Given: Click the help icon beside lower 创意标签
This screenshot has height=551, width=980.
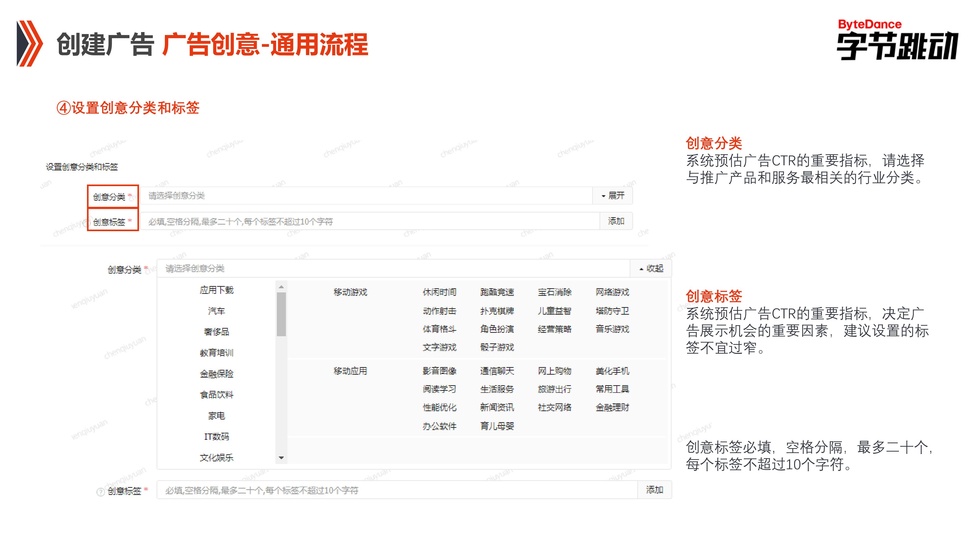Looking at the screenshot, I should [x=100, y=492].
